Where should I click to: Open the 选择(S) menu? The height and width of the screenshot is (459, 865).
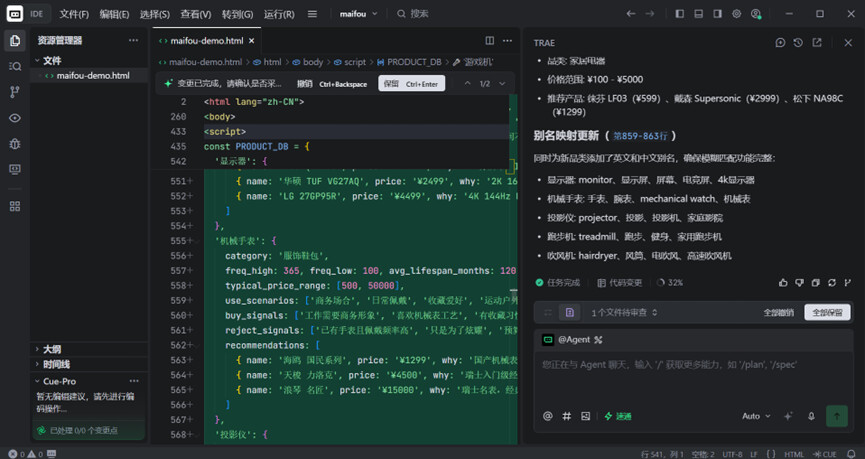(x=154, y=14)
